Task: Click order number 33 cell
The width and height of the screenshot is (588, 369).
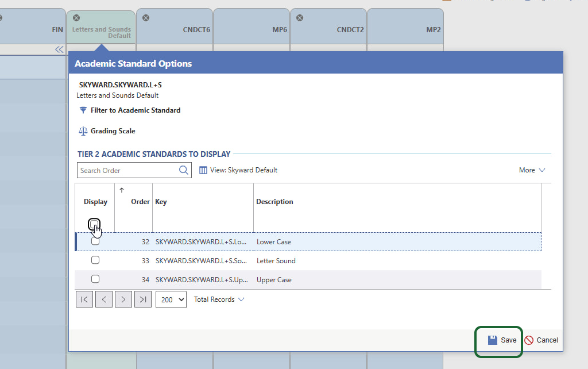Action: (145, 260)
